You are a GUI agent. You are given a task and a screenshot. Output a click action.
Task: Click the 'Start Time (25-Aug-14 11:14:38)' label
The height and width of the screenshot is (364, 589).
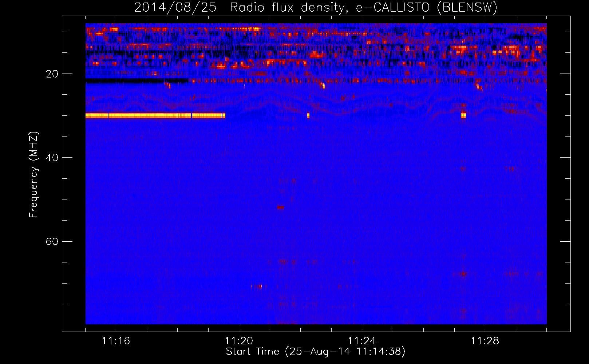tap(316, 352)
